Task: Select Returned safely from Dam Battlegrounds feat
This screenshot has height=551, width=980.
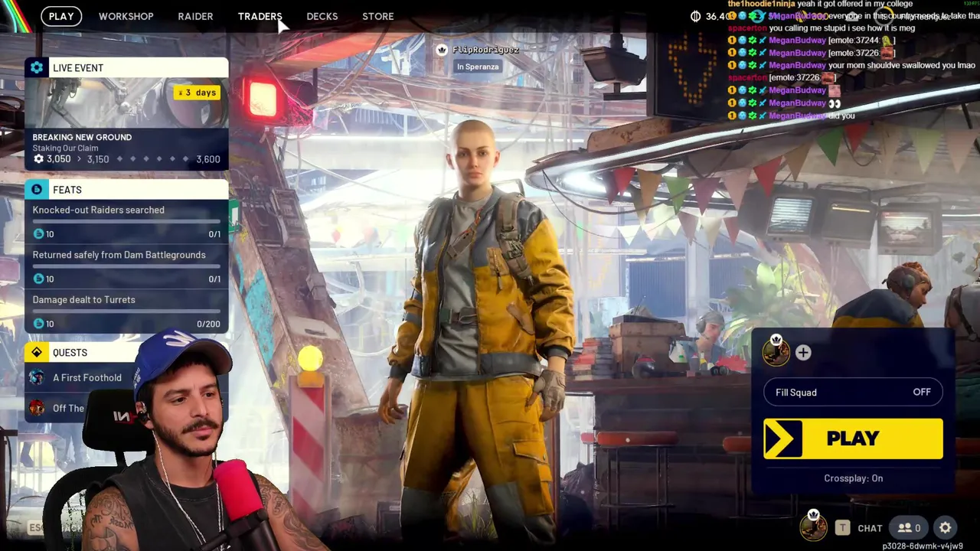Action: click(126, 266)
